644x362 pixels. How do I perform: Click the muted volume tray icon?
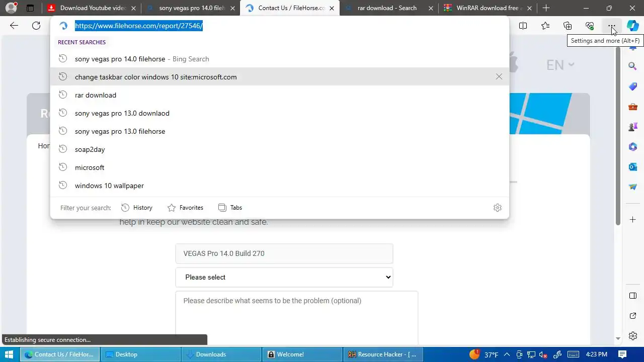[x=543, y=354]
